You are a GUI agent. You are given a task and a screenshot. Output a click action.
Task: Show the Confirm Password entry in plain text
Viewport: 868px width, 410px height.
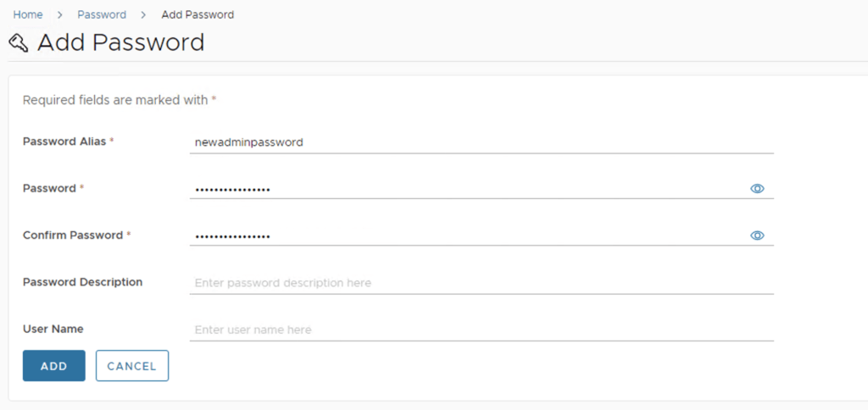point(757,235)
